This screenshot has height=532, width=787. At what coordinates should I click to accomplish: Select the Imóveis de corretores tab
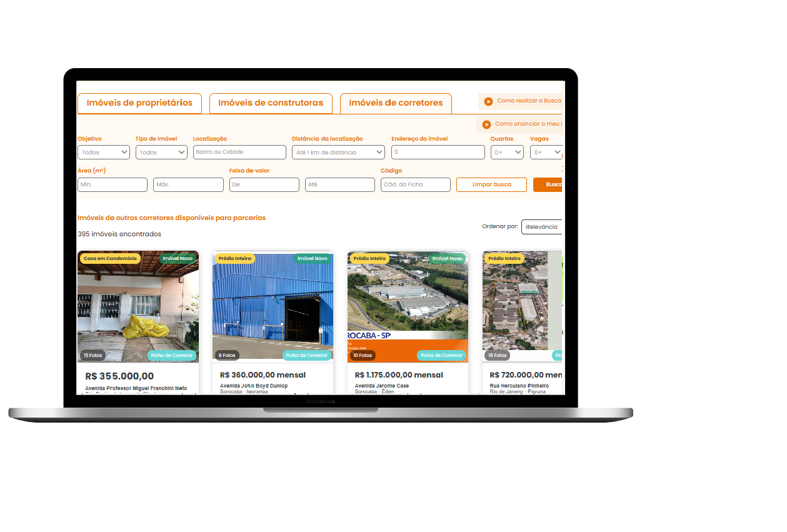click(396, 103)
